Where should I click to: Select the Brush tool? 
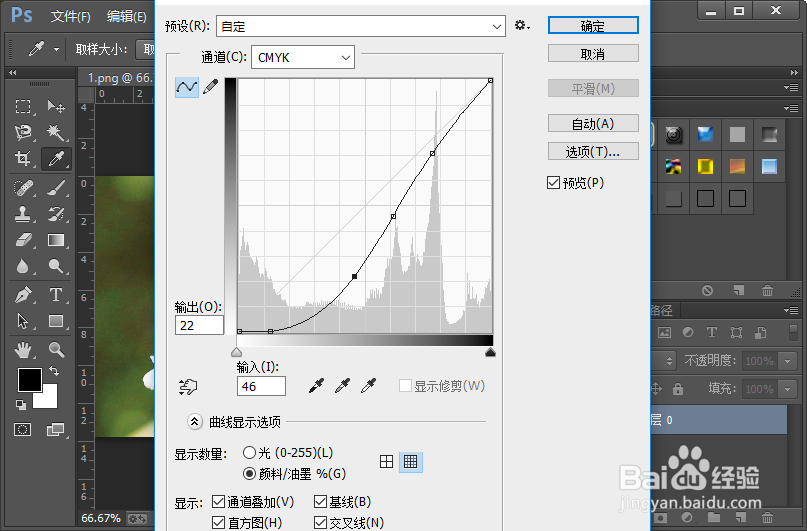56,188
